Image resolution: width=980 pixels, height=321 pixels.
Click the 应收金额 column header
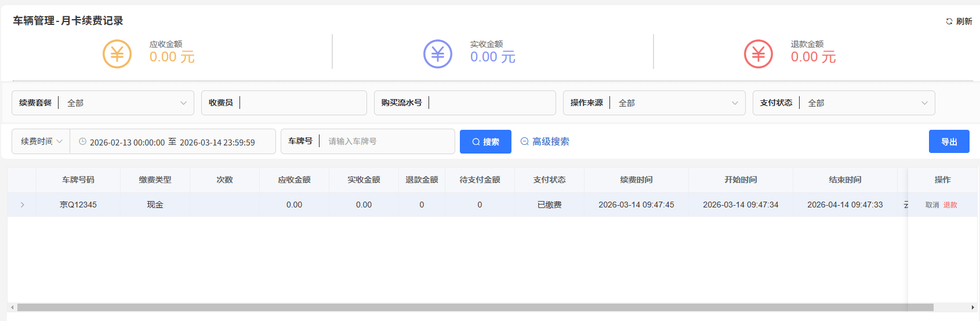294,180
